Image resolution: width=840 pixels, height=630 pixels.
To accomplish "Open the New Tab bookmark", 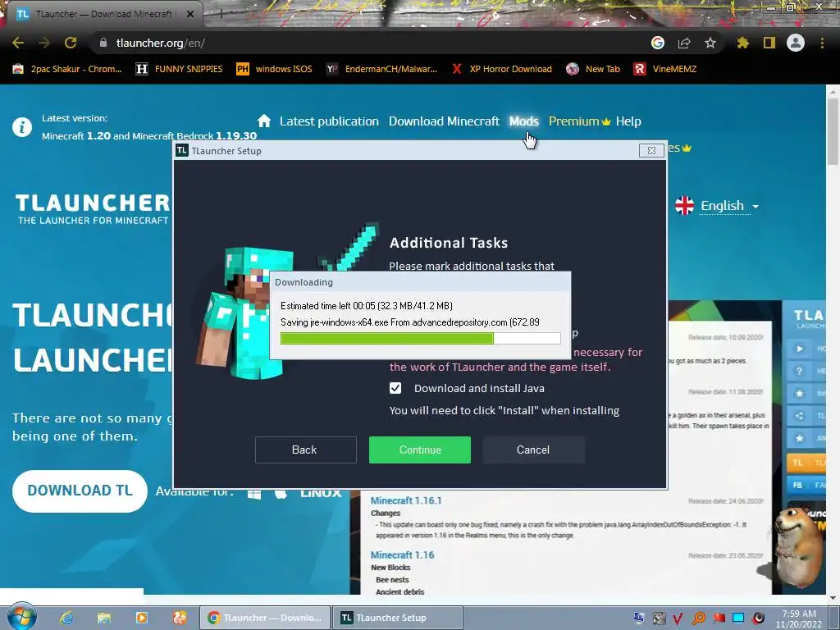I will [594, 69].
